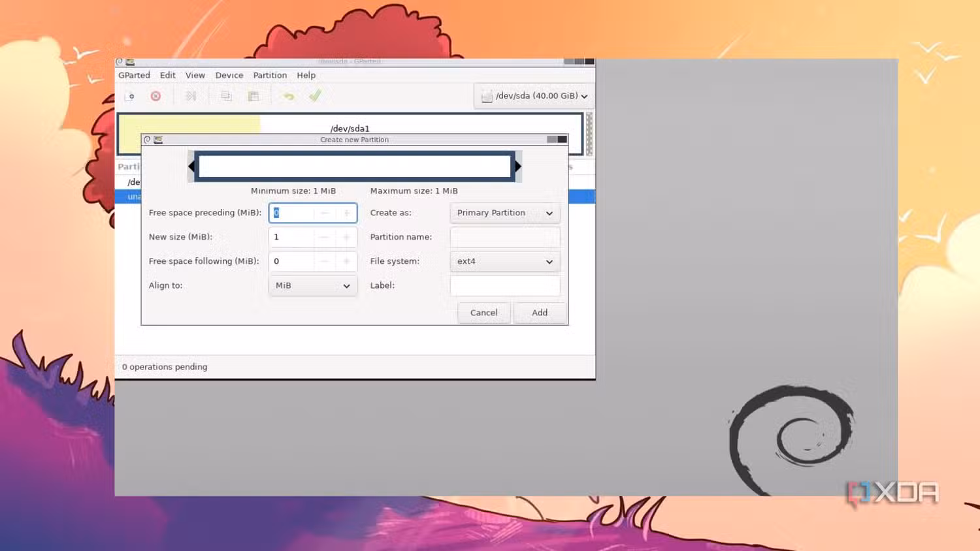Decrease the New size value
The height and width of the screenshot is (551, 980).
tap(325, 237)
